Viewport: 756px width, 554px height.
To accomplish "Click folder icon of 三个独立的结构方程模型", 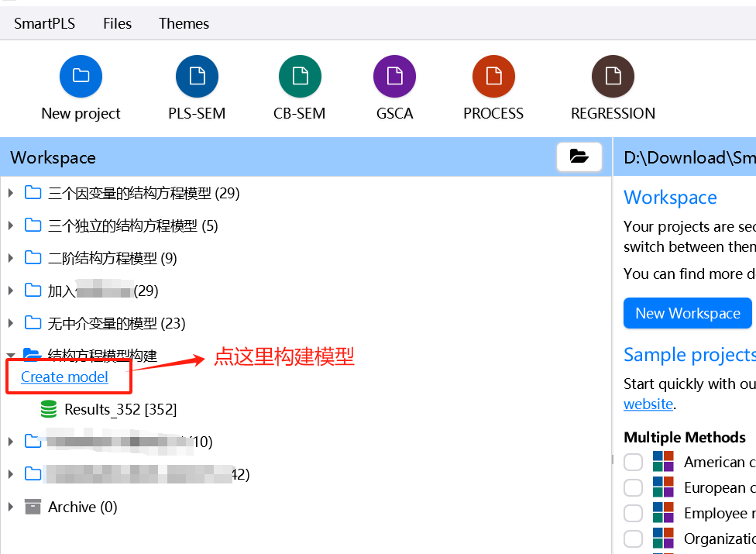I will click(x=33, y=225).
